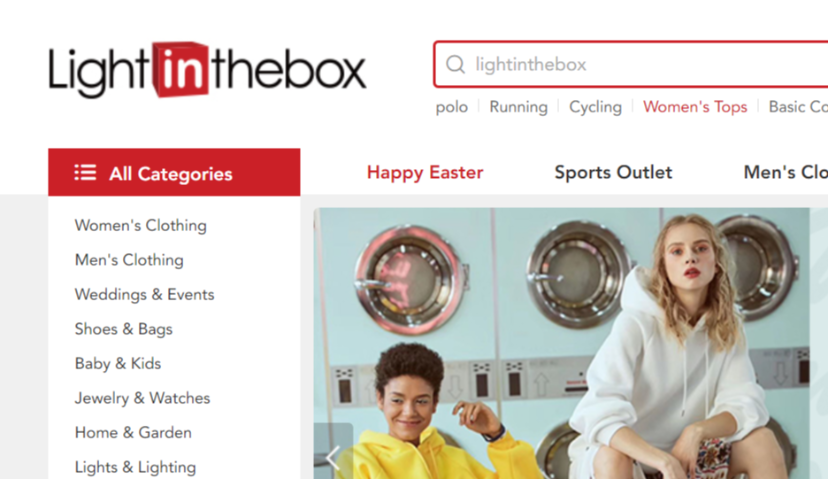Select the polo search suggestion
828x479 pixels.
point(451,107)
